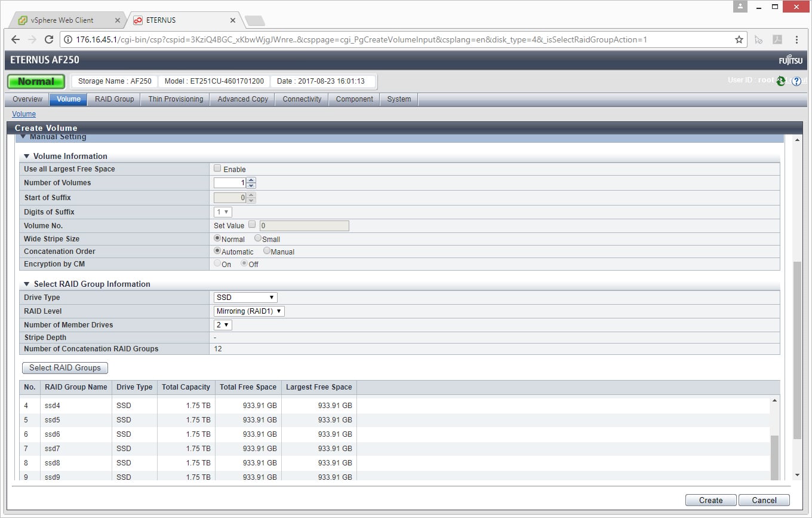
Task: Go to the Thin Provisioning tab
Action: point(176,99)
